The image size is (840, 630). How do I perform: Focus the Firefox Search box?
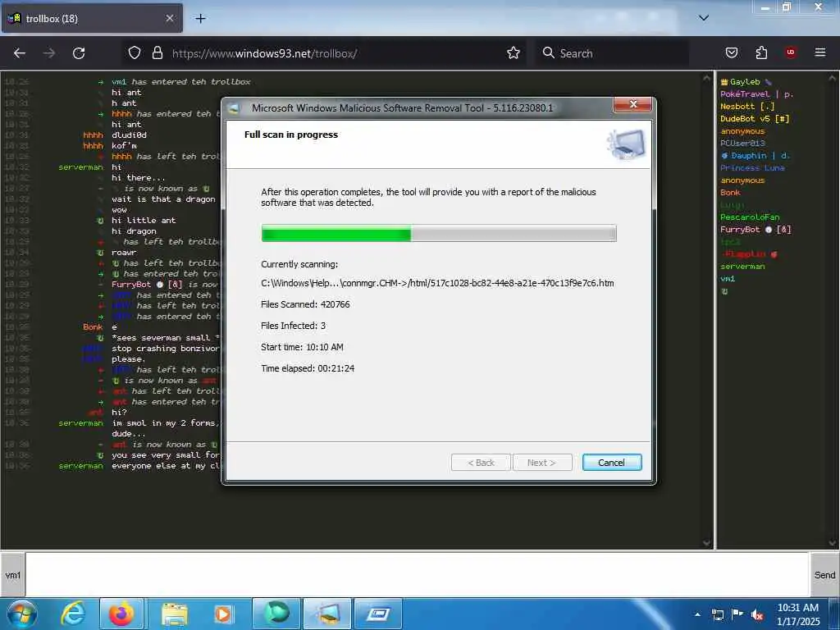click(x=612, y=53)
